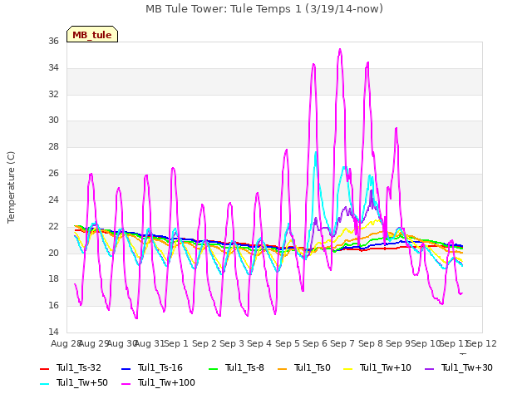The width and height of the screenshot is (532, 399).
Task: Click the y-axis value 22
Action: pyautogui.click(x=53, y=226)
